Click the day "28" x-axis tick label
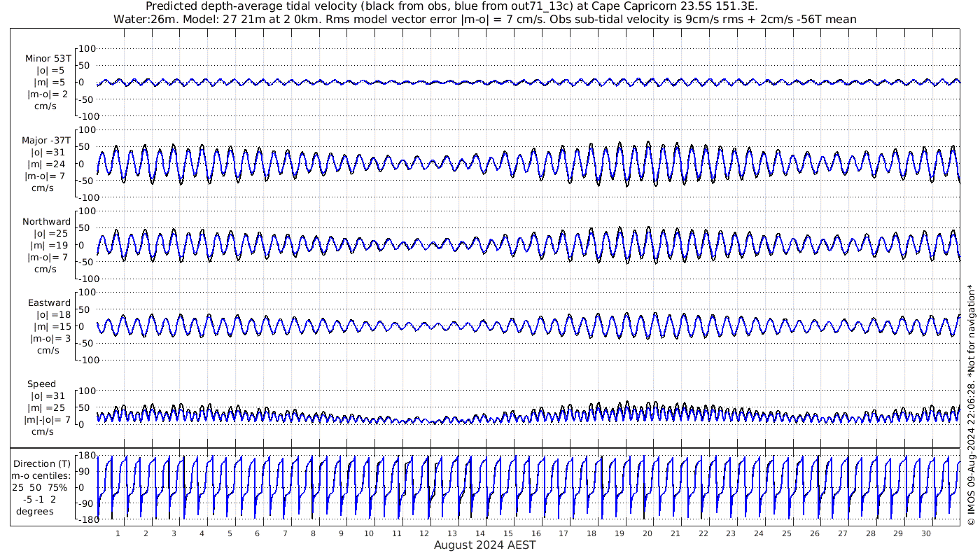 click(870, 533)
